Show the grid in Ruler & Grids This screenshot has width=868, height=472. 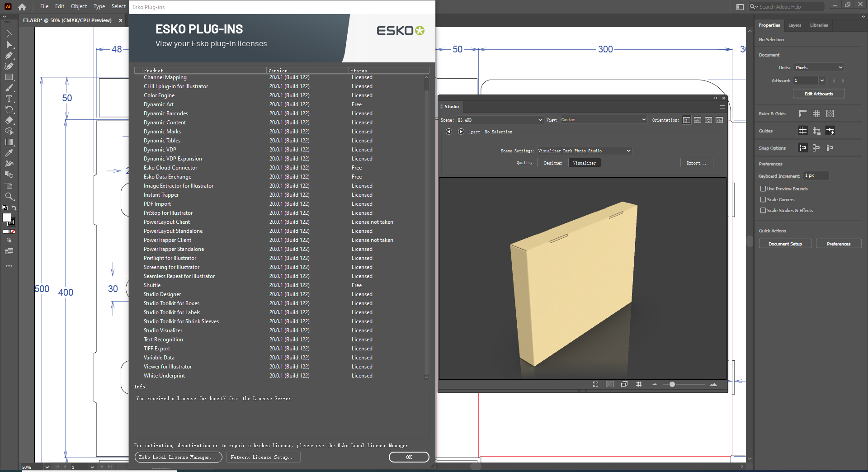[x=816, y=113]
